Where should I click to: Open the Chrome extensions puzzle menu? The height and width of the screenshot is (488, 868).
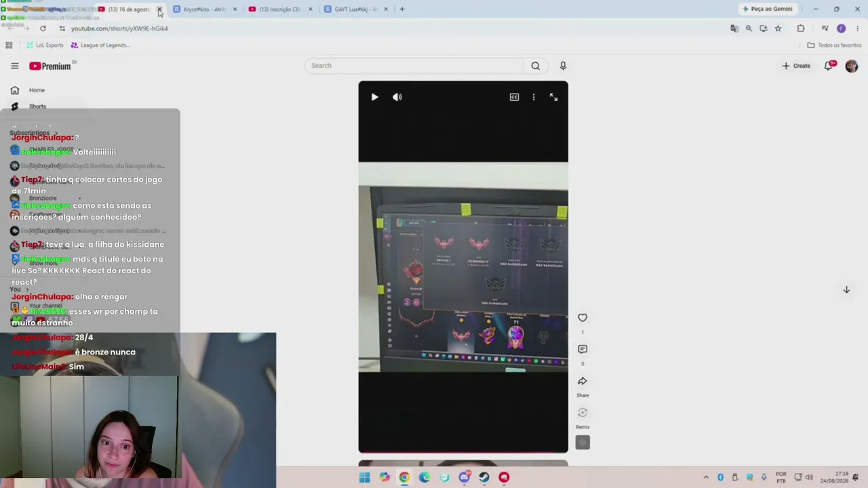coord(801,28)
